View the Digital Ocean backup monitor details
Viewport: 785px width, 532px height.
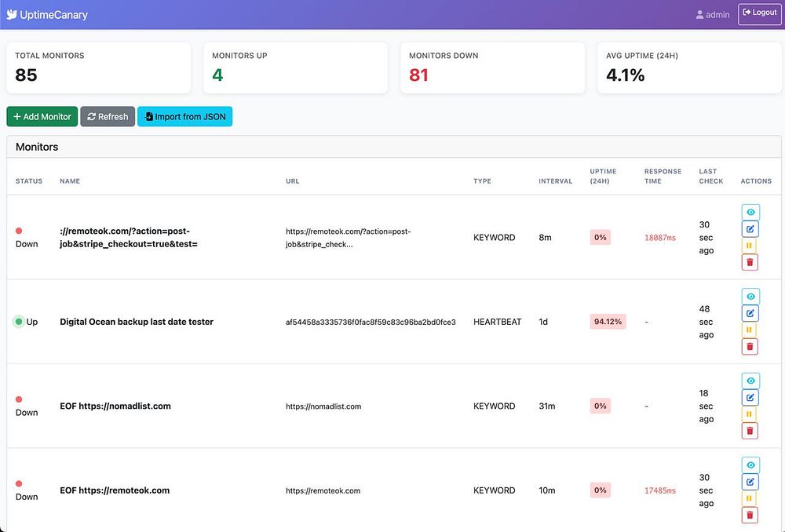tap(750, 297)
